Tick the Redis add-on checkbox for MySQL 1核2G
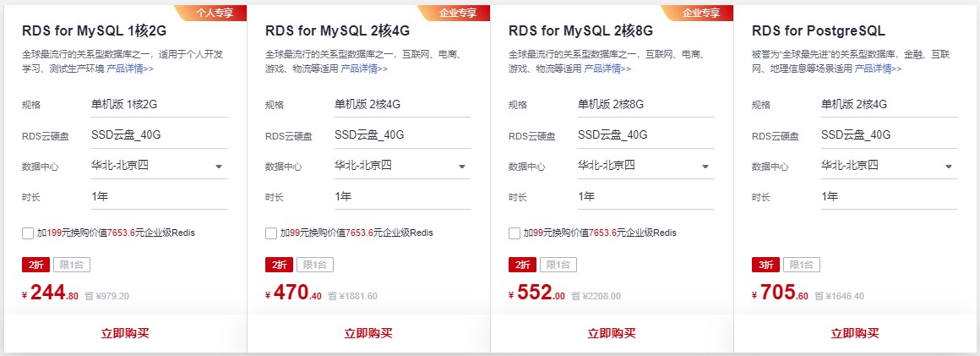Screen dimensions: 980x356 point(28,233)
